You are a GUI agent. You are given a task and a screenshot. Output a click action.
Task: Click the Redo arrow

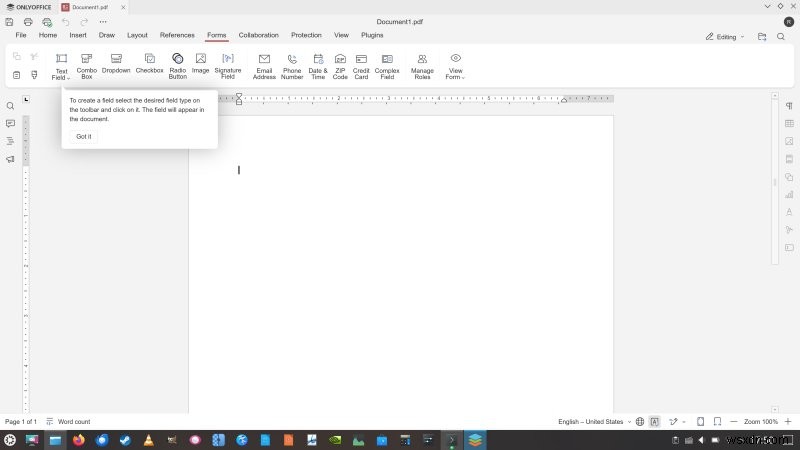click(84, 22)
